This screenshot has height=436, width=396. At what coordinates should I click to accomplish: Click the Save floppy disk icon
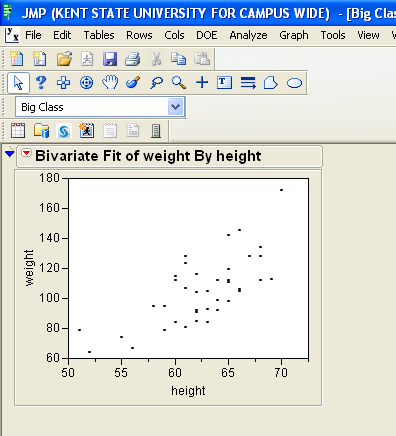point(110,59)
